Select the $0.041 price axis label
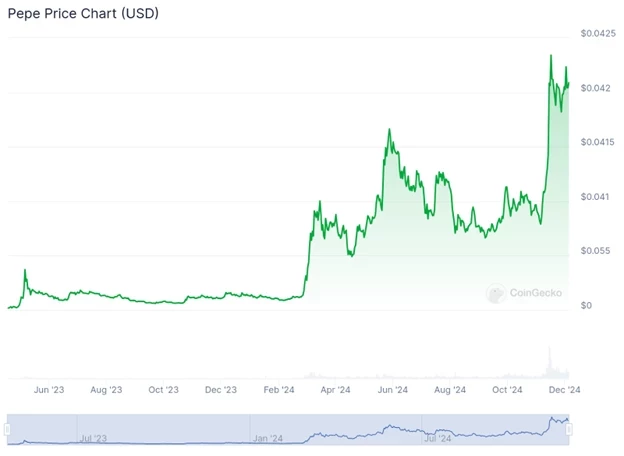 point(597,196)
